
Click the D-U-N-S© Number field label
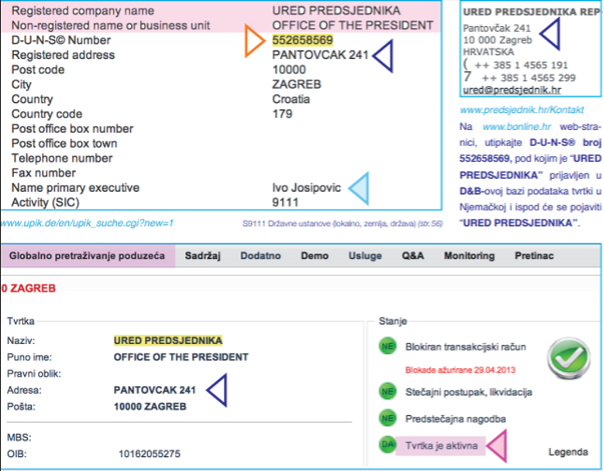tap(61, 40)
